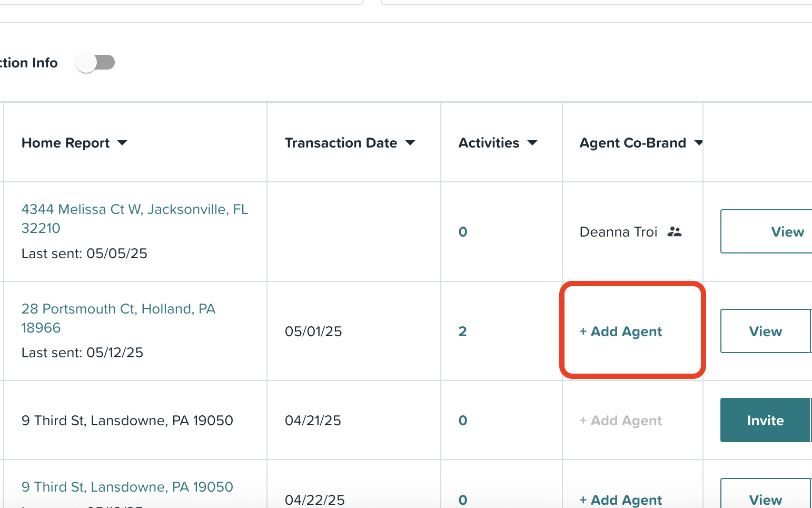Open 4344 Melissa Ct W home report link

tap(135, 219)
